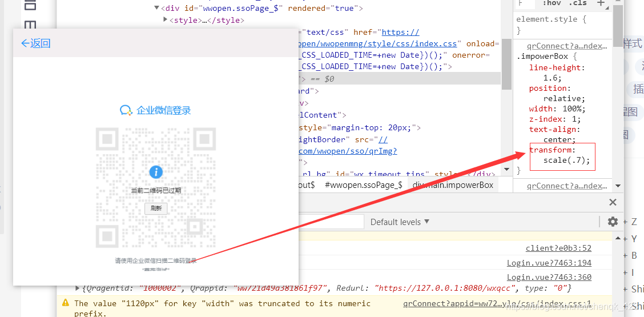Click Styles panel scrollbar down arrow
The width and height of the screenshot is (644, 317).
coord(618,186)
